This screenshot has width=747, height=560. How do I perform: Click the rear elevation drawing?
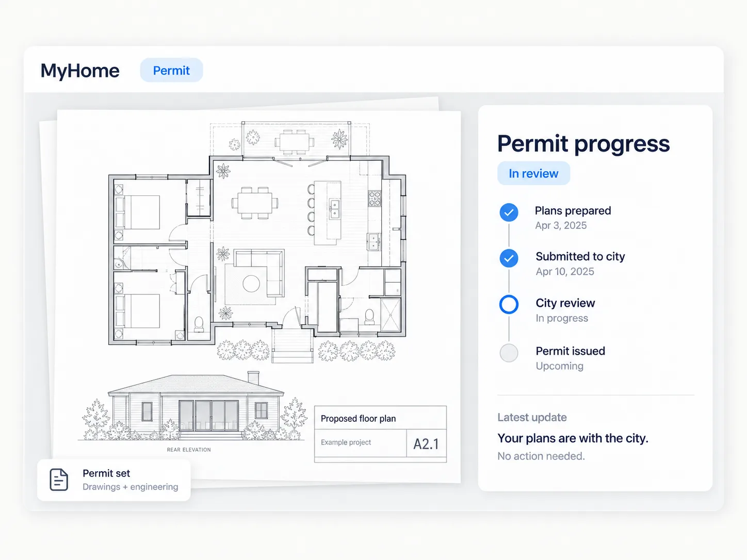(x=192, y=406)
